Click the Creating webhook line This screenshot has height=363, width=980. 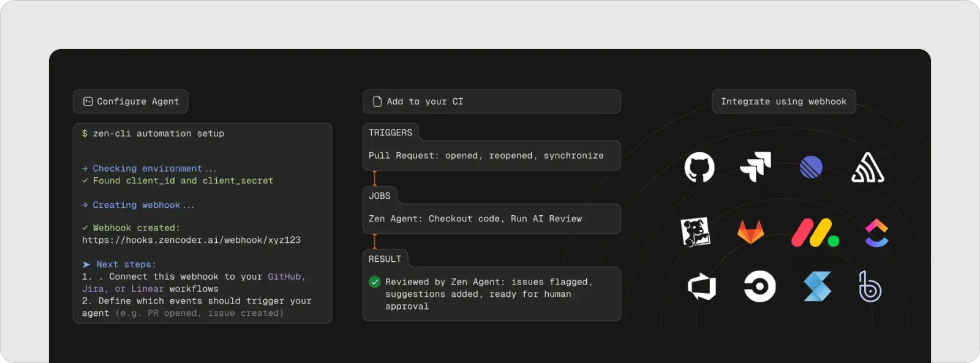pos(138,205)
